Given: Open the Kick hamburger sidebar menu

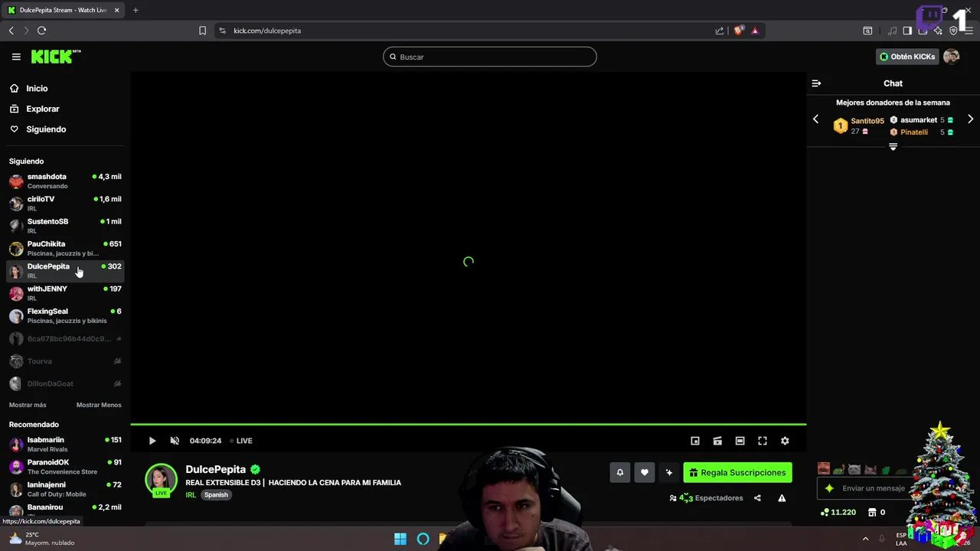Looking at the screenshot, I should (x=16, y=57).
